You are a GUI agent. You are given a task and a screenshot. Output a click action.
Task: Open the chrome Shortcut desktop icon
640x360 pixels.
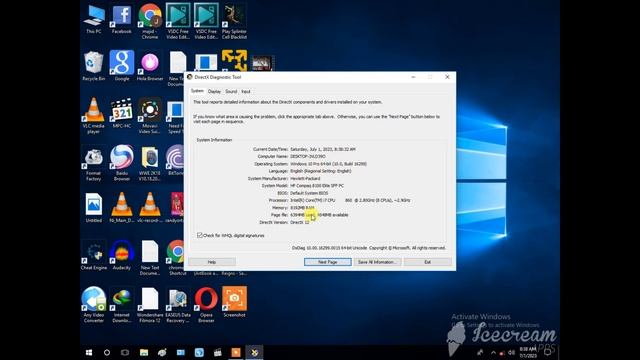click(x=176, y=258)
